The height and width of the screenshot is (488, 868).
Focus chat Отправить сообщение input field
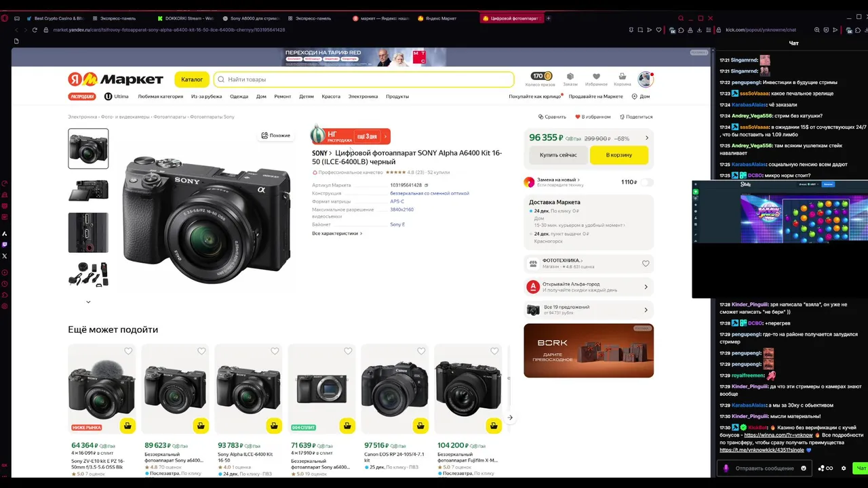coord(764,468)
